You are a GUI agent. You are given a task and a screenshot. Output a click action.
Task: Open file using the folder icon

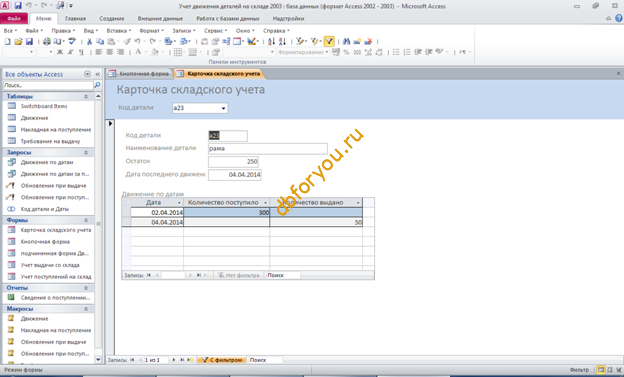[x=18, y=41]
